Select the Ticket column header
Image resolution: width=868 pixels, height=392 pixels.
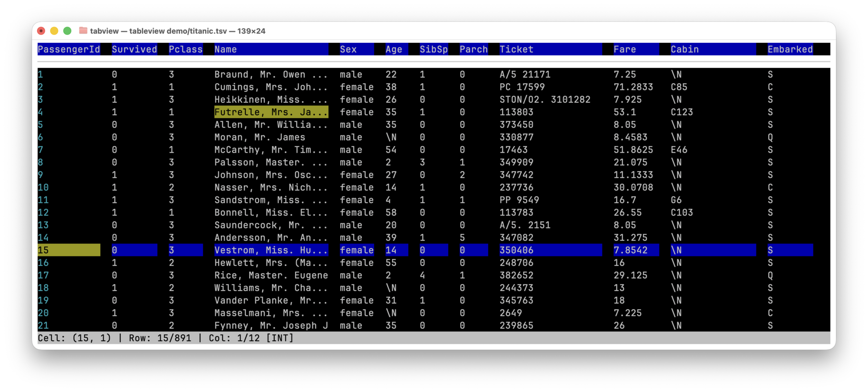pos(550,49)
